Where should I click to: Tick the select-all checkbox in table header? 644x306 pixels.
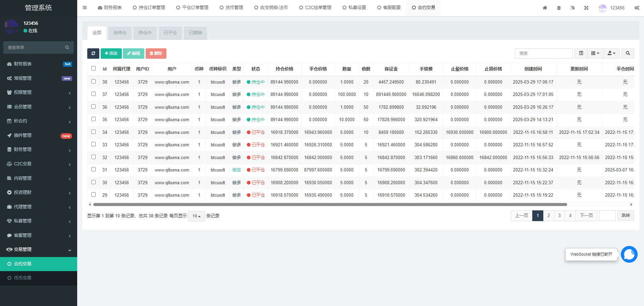pyautogui.click(x=94, y=68)
